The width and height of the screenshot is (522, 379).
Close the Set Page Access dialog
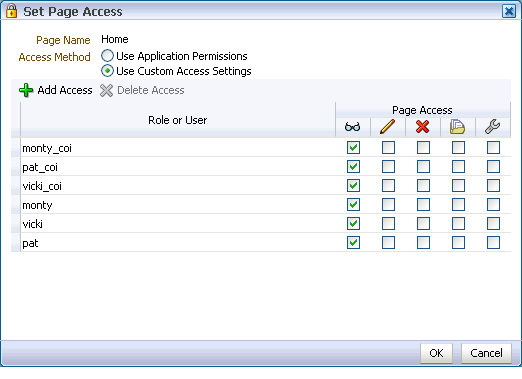(509, 11)
